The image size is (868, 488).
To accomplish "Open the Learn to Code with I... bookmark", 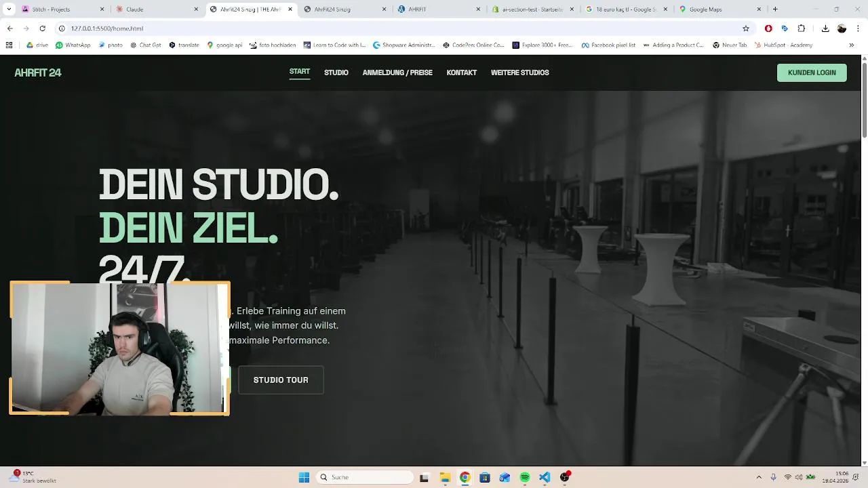I will (x=334, y=45).
